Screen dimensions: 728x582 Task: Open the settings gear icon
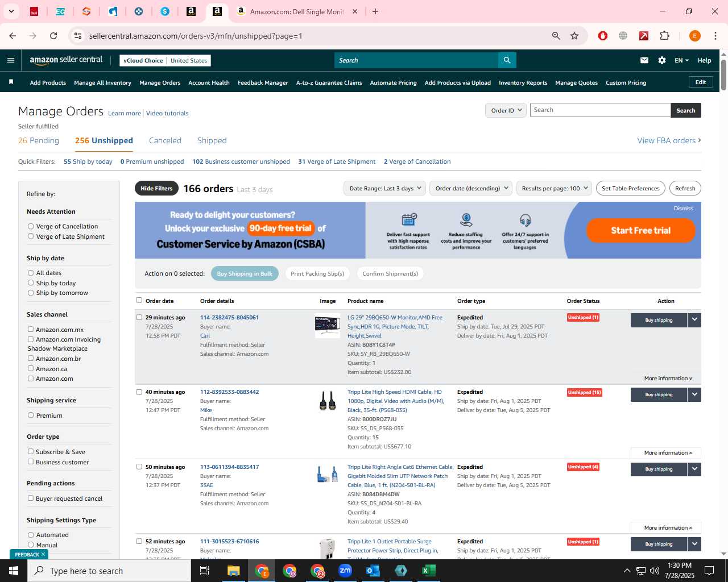click(662, 60)
